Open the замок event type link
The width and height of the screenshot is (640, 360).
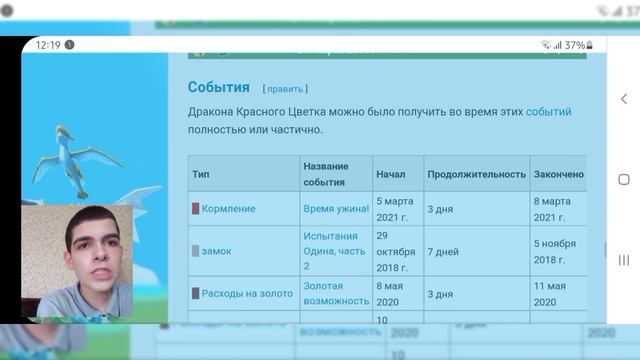[216, 251]
